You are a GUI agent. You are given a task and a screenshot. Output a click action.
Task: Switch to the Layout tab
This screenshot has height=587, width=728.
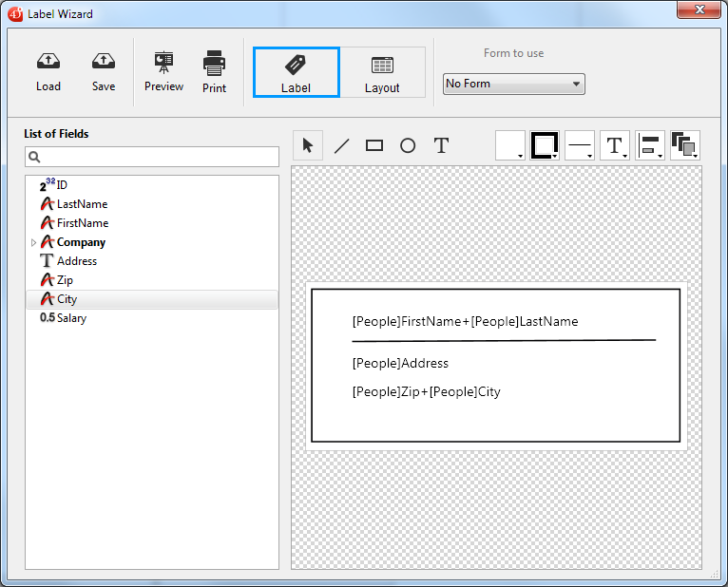click(x=382, y=72)
